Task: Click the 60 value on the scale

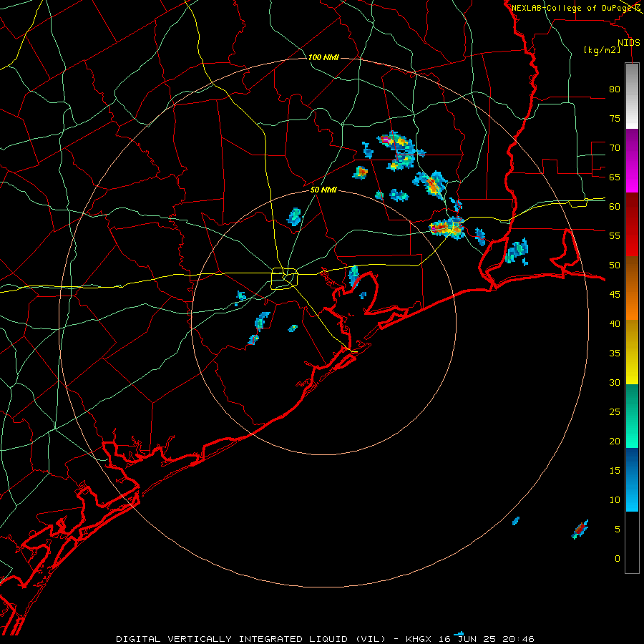Action: tap(615, 207)
